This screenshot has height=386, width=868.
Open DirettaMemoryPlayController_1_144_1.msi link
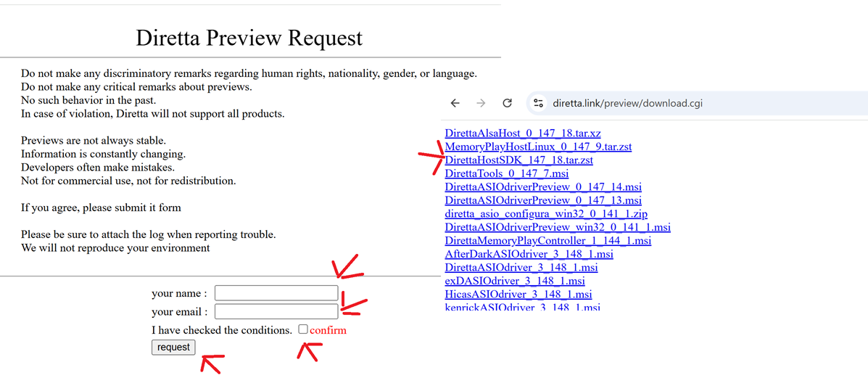(547, 240)
